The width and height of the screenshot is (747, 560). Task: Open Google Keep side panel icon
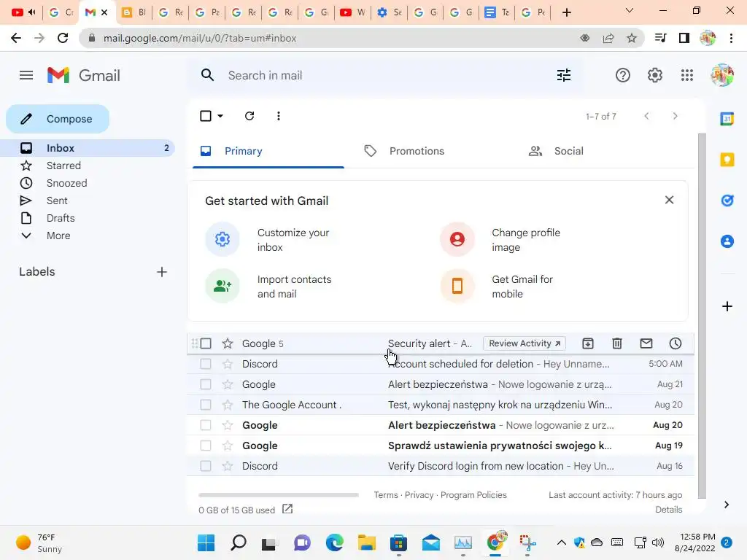[727, 160]
